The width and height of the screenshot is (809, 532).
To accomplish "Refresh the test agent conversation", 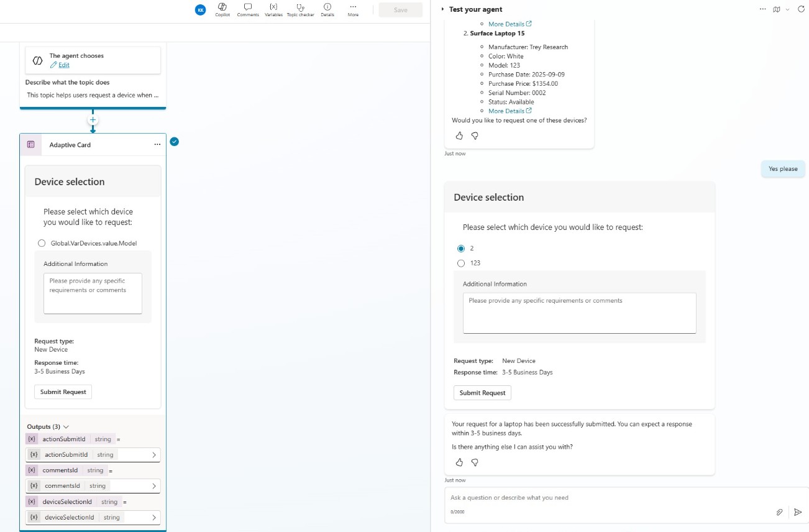I will coord(800,9).
